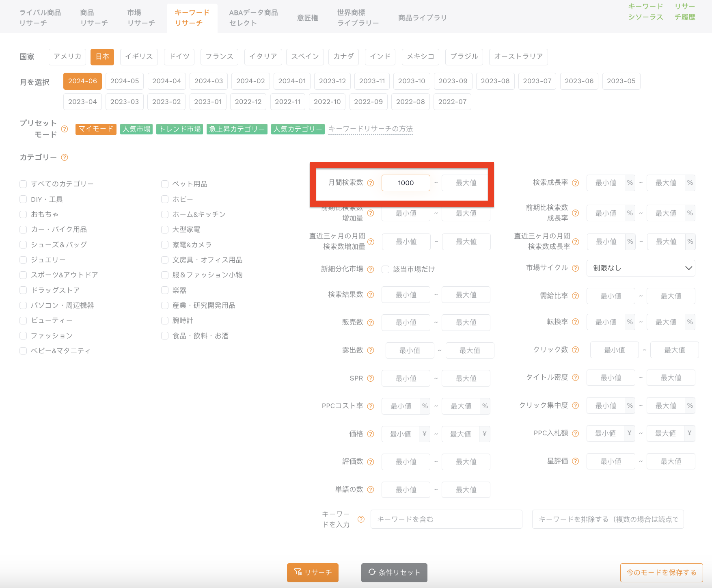712x588 pixels.
Task: Check the すべてのカテゴリー checkbox
Action: pos(23,184)
